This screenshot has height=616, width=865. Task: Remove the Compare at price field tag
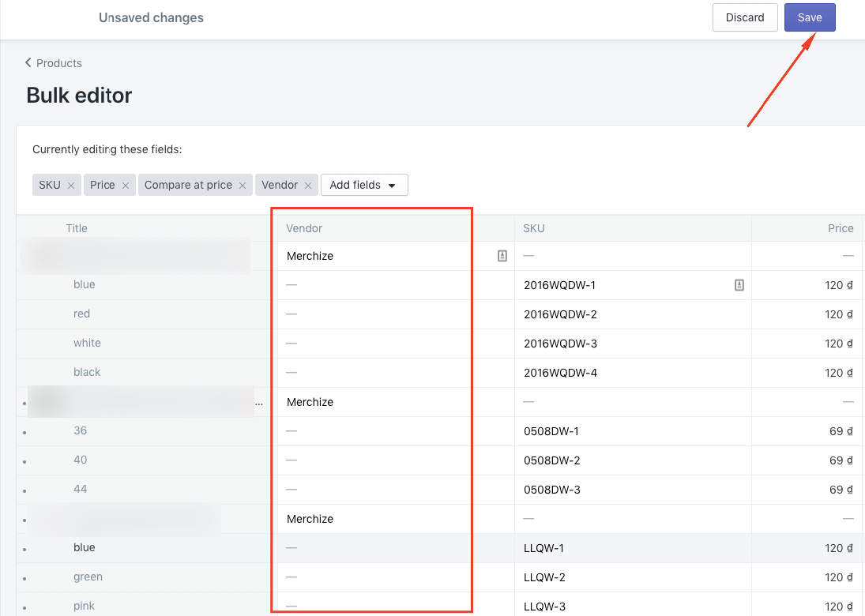pyautogui.click(x=243, y=186)
